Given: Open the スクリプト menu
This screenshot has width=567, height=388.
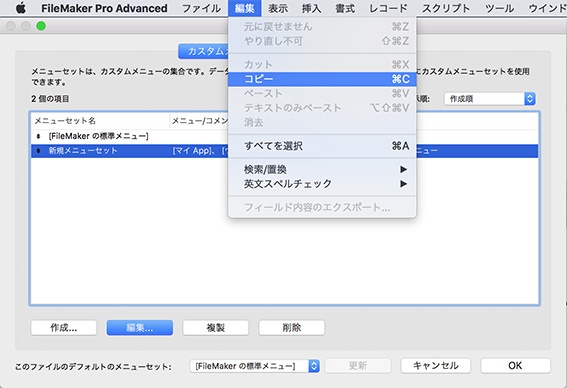Looking at the screenshot, I should pyautogui.click(x=446, y=8).
